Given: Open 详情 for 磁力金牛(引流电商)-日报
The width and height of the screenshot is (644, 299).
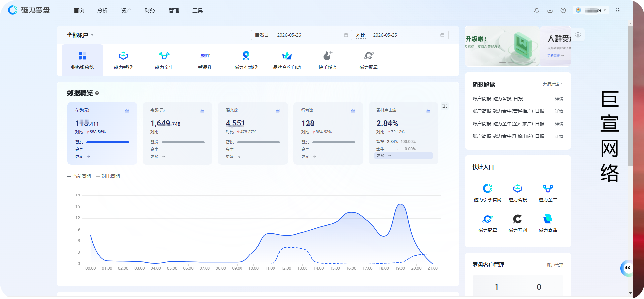Looking at the screenshot, I should [x=559, y=136].
